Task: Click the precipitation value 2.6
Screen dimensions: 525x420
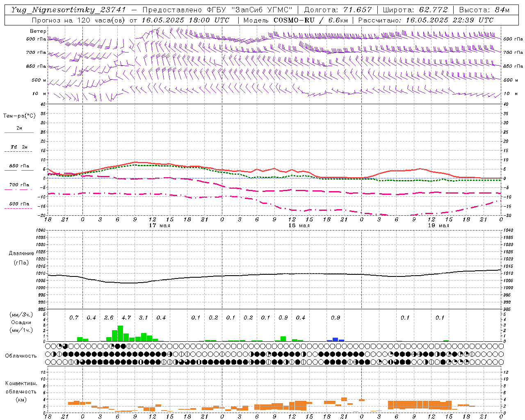Action: pyautogui.click(x=109, y=318)
